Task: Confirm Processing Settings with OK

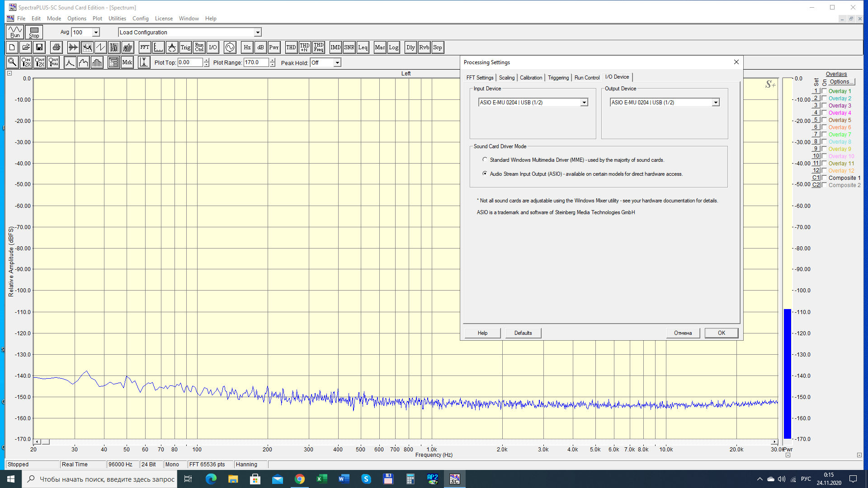Action: pyautogui.click(x=722, y=333)
